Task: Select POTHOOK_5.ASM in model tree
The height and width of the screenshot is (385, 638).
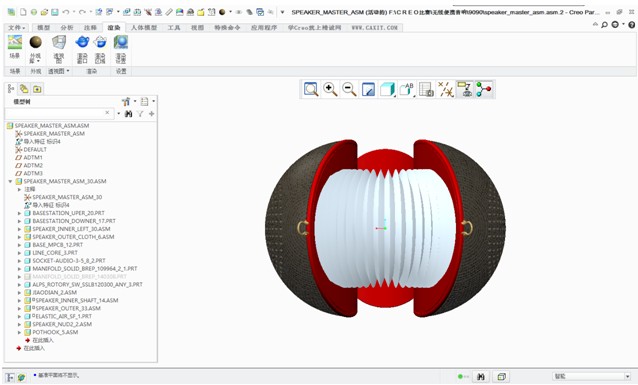Action: tap(55, 332)
